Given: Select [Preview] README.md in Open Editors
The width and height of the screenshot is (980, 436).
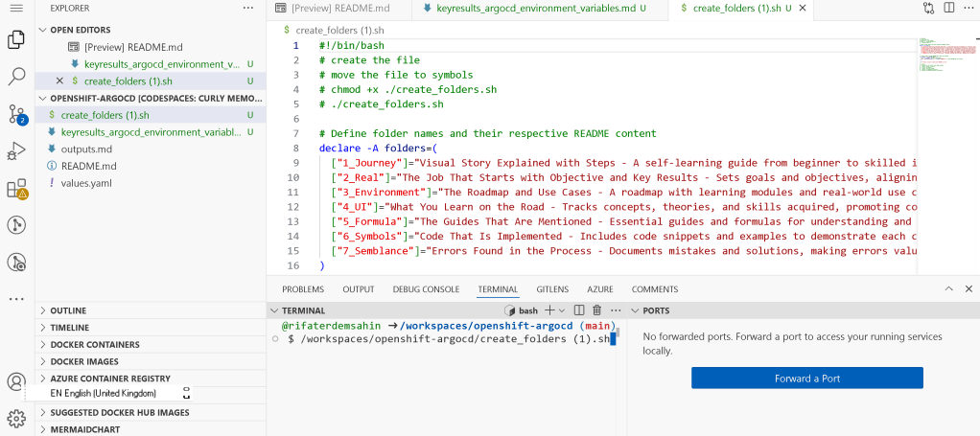Looking at the screenshot, I should (151, 47).
